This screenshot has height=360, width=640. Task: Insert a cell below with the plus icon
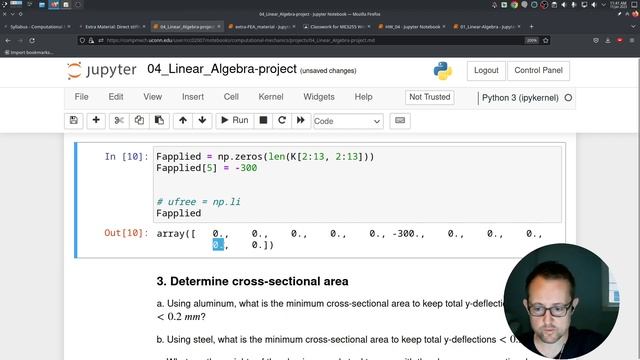click(96, 120)
